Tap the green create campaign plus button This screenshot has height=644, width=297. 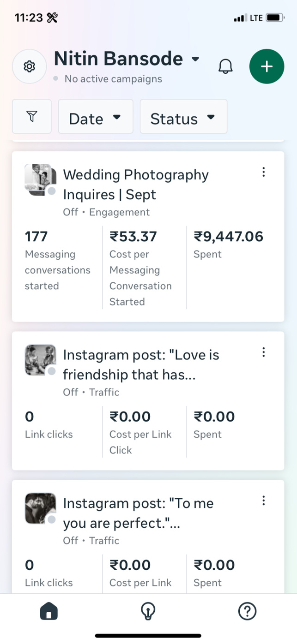[x=267, y=66]
